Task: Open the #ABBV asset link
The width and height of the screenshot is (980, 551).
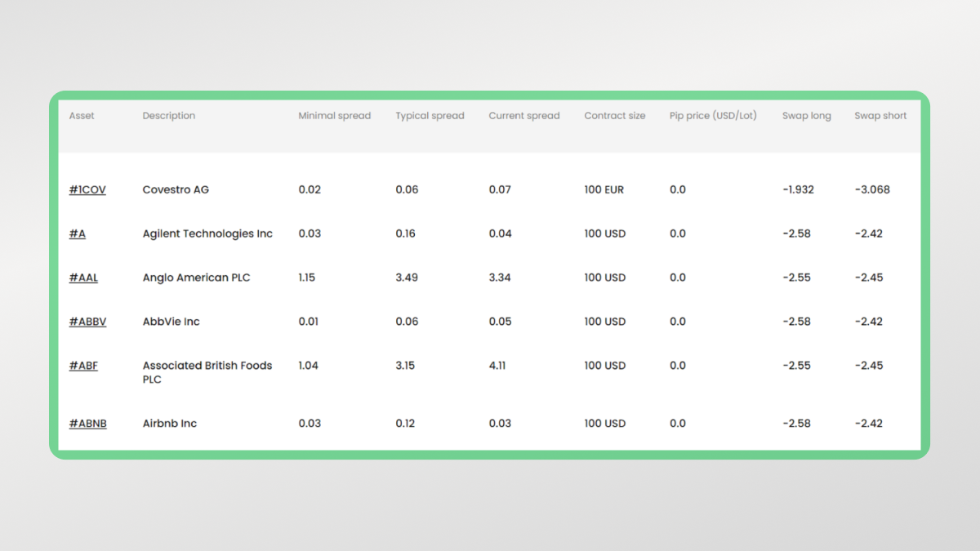Action: click(87, 322)
